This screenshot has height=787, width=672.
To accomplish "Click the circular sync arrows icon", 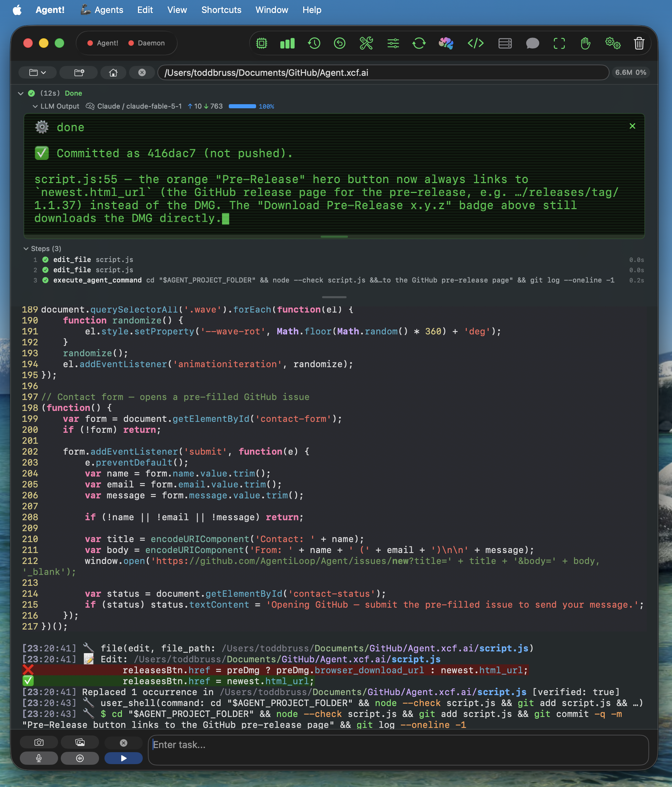I will pyautogui.click(x=419, y=43).
